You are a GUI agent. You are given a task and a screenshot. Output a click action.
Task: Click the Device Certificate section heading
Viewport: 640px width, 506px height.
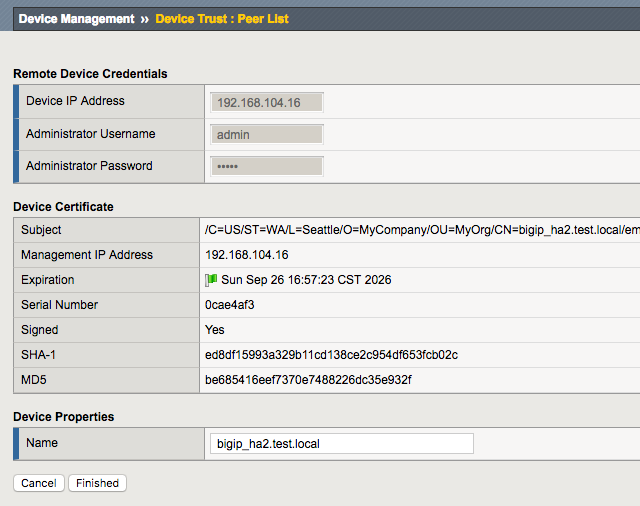[63, 207]
